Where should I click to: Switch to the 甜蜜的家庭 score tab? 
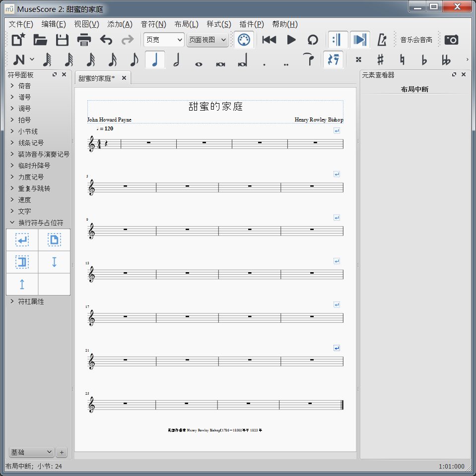tap(97, 78)
